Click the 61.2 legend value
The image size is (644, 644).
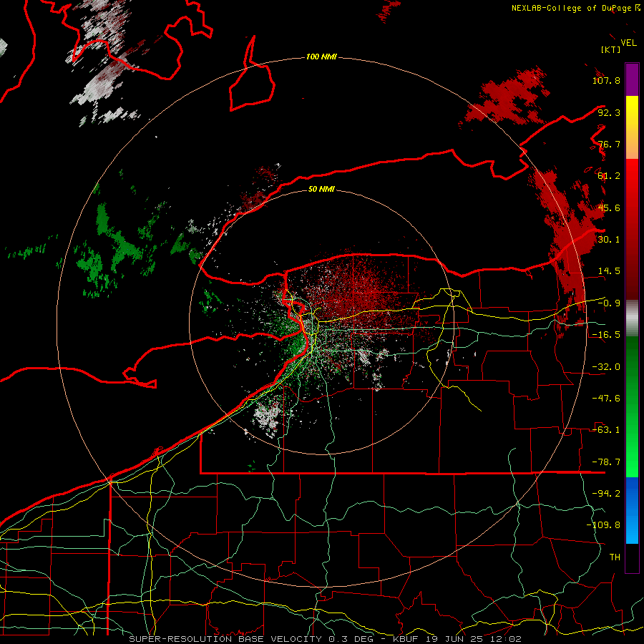point(609,176)
